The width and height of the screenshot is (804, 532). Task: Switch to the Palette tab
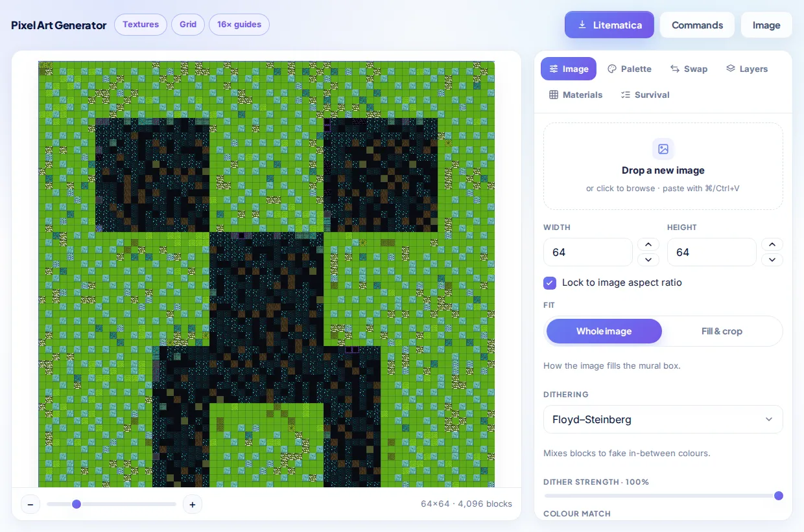tap(629, 69)
